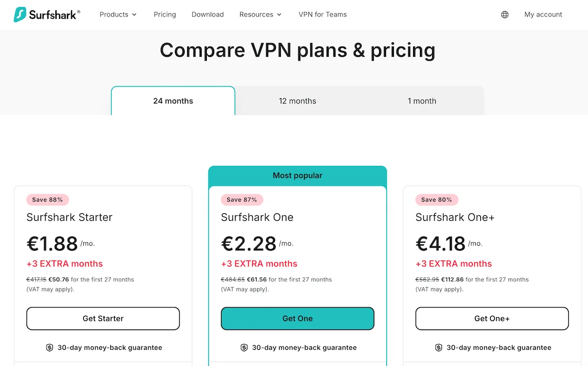The image size is (588, 366).
Task: Click the Get One+ button
Action: click(492, 318)
